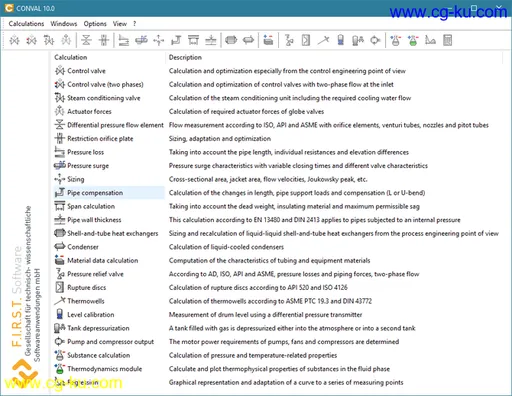Viewport: 512px width, 396px height.
Task: Click the Restriction orifice plate toolbar icon
Action: point(104,40)
